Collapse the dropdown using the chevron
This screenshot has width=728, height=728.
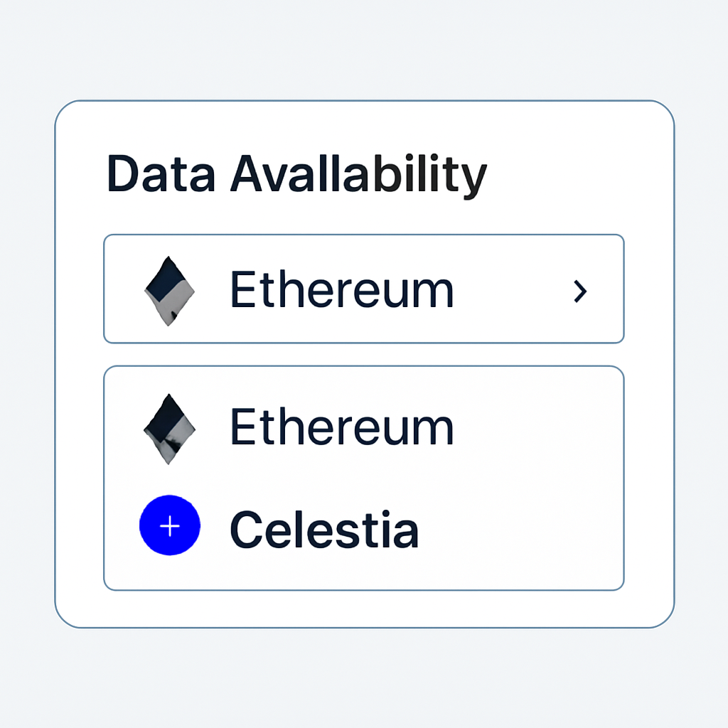pyautogui.click(x=581, y=291)
